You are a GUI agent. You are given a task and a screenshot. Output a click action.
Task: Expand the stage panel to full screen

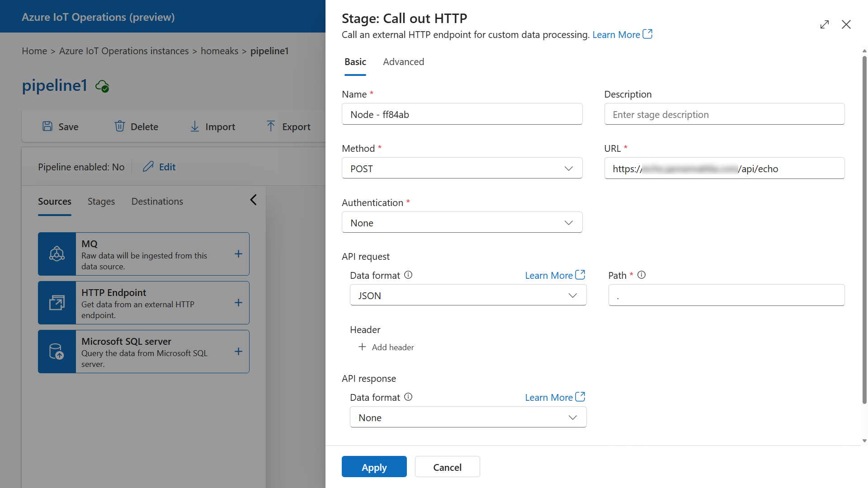825,24
